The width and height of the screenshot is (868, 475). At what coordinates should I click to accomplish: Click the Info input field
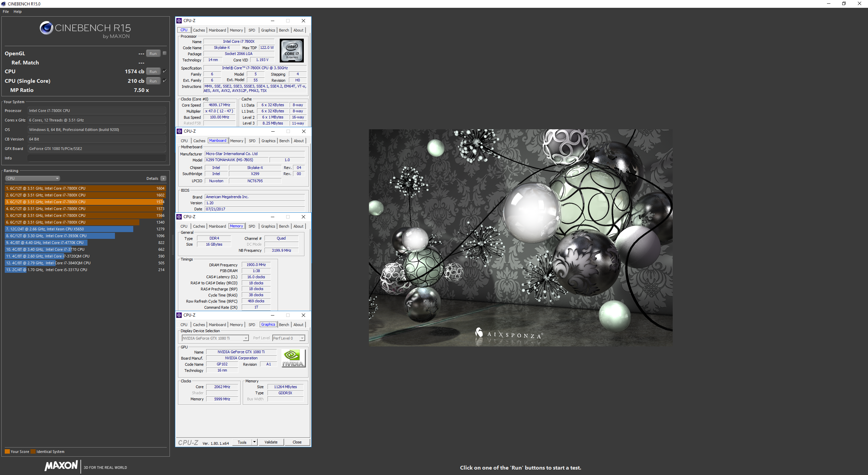coord(97,158)
